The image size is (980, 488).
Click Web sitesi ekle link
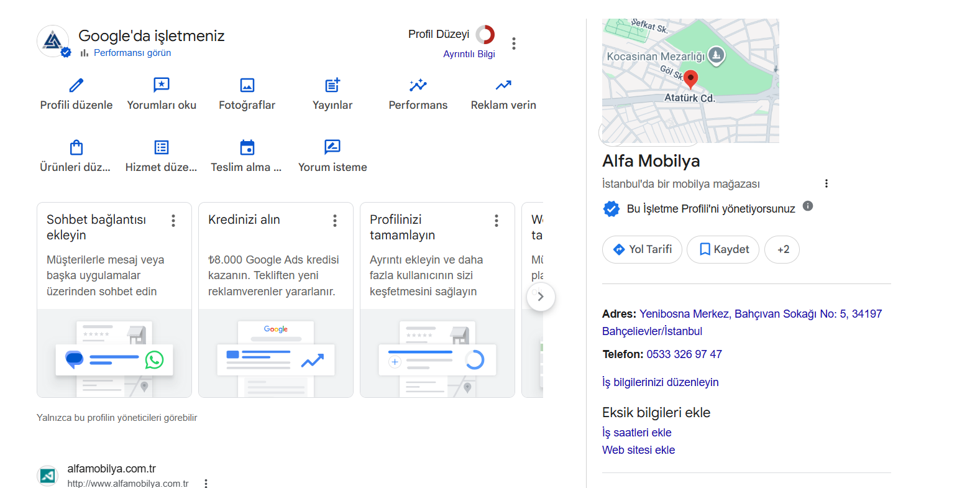[x=638, y=450]
